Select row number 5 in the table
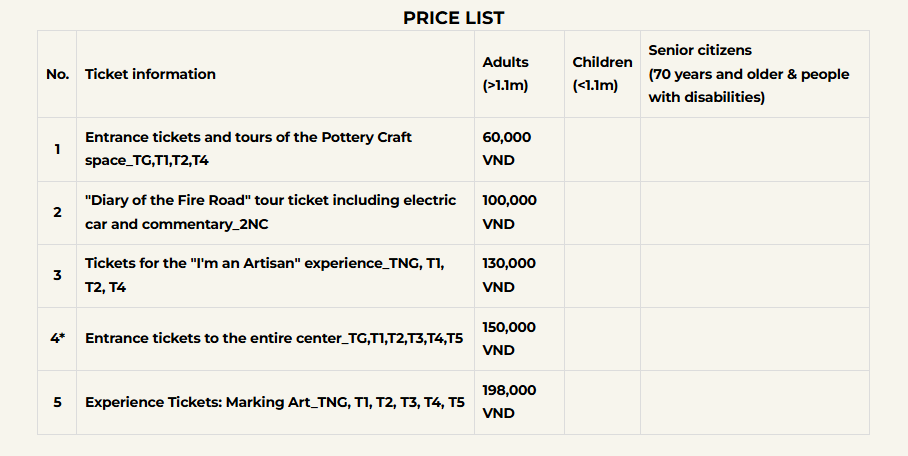The width and height of the screenshot is (908, 456). pyautogui.click(x=57, y=402)
